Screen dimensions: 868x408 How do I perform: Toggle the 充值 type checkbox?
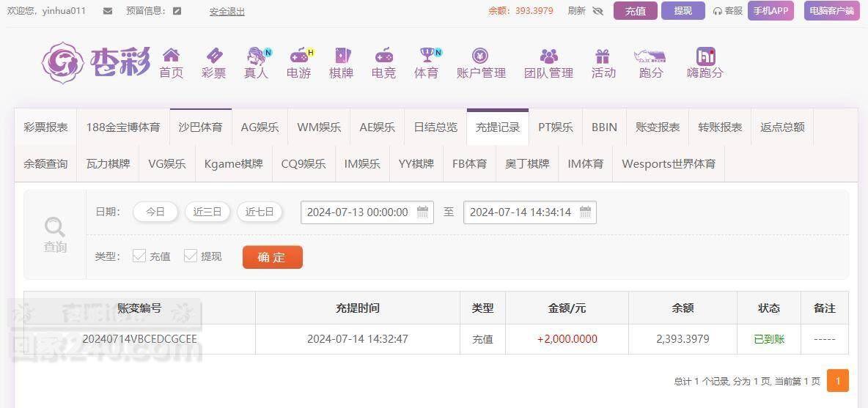point(139,256)
